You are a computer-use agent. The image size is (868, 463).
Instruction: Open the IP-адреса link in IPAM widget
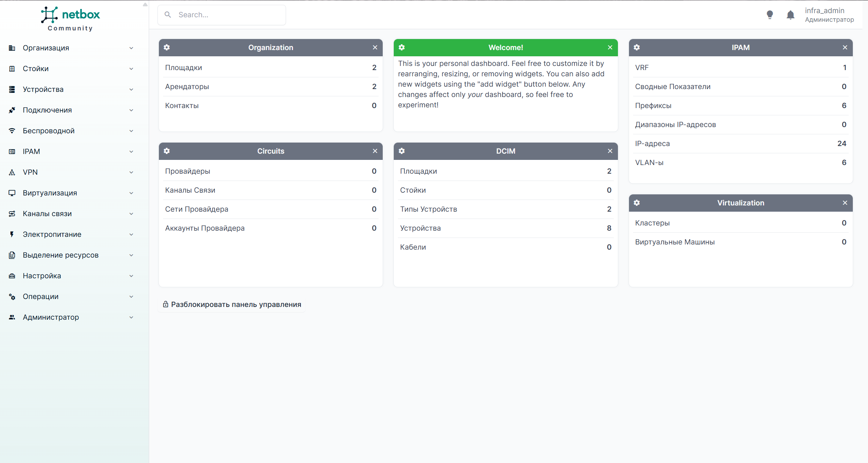(x=652, y=144)
